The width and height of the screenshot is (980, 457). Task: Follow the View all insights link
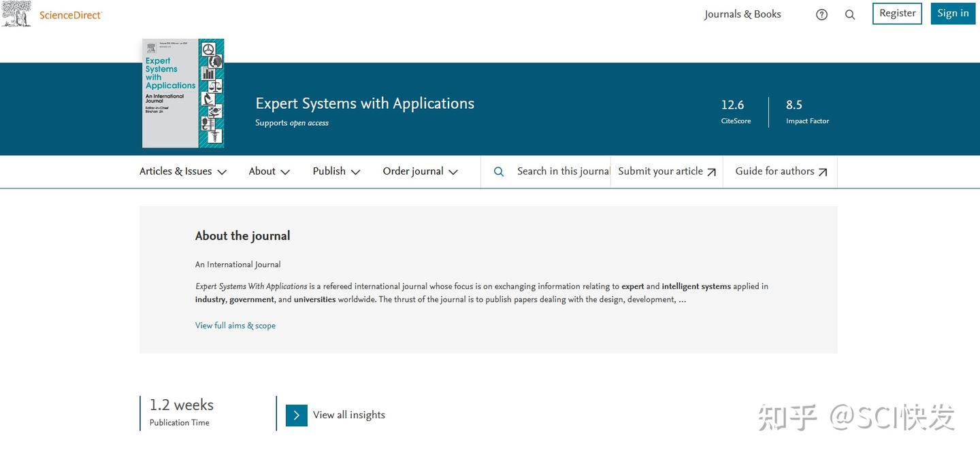[x=349, y=414]
